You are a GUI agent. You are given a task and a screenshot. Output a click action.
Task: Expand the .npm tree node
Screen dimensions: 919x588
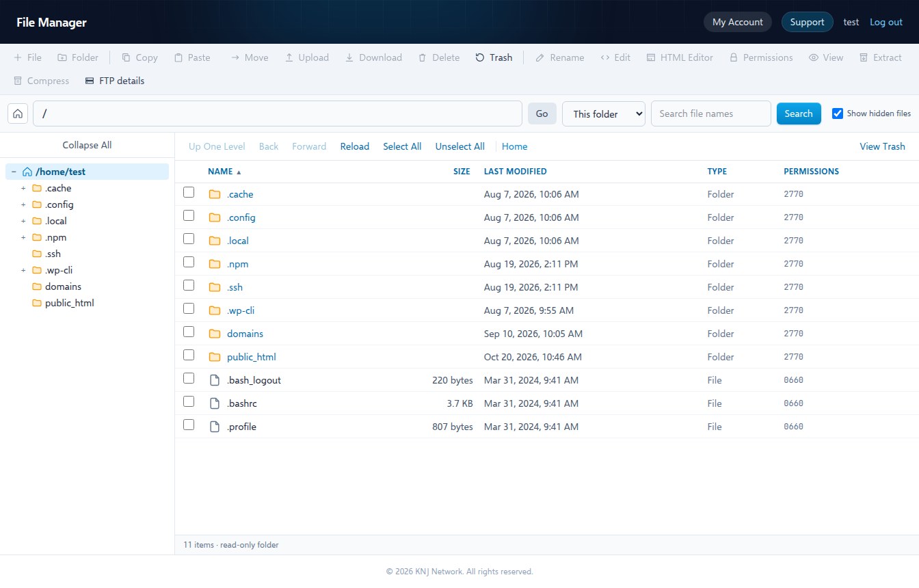coord(23,237)
